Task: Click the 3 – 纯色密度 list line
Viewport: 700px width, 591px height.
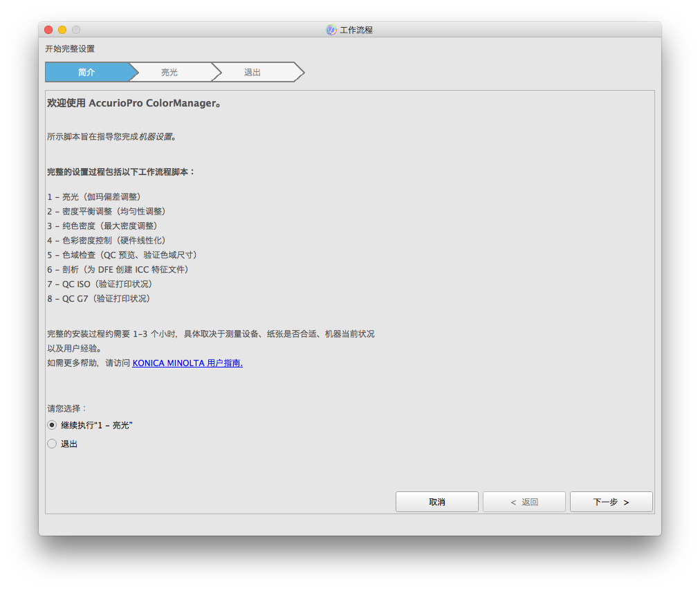Action: 102,226
